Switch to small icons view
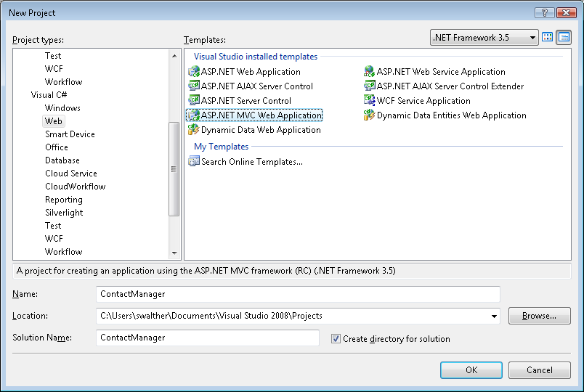Viewport: 584px width, 392px height. [x=564, y=37]
